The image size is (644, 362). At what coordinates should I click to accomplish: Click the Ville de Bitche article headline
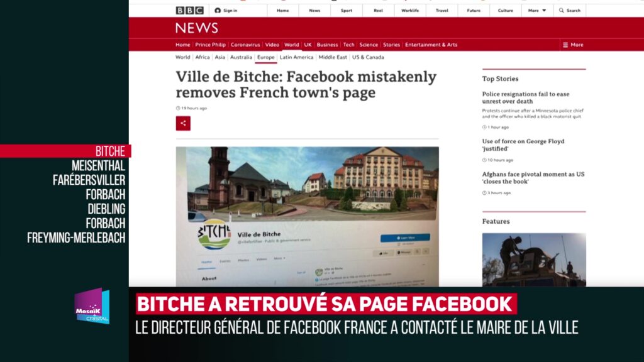(306, 85)
